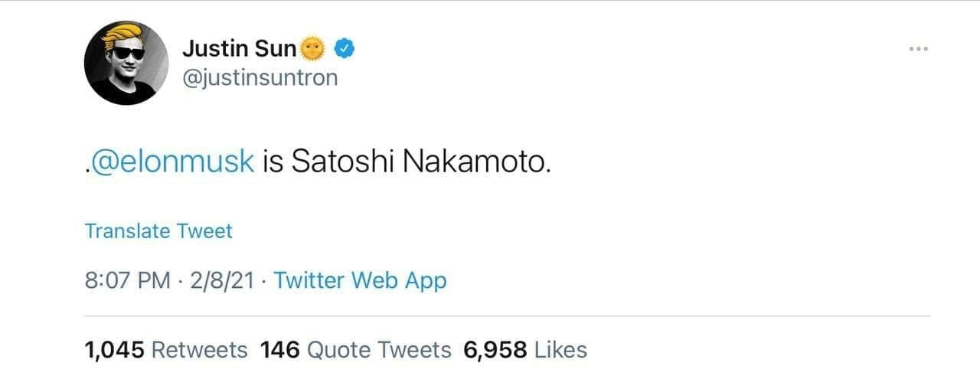Click the sun emoji beside the name

coord(312,49)
